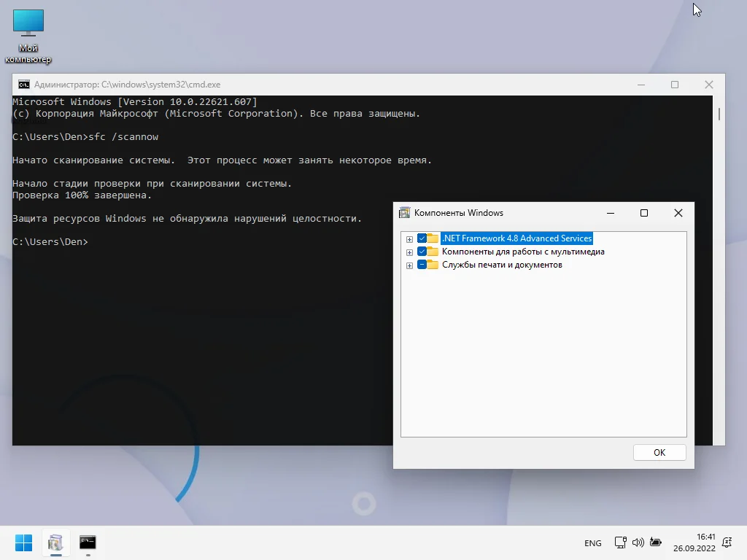Screen dimensions: 747x560
Task: Click the 'Компоненты Windows' dialog title text
Action: click(459, 213)
